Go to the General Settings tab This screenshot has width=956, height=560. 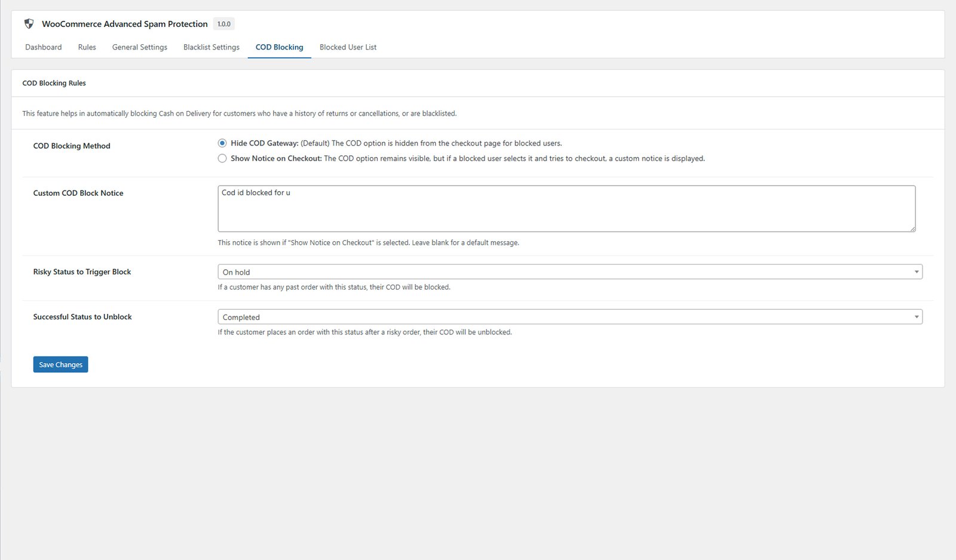coord(139,47)
